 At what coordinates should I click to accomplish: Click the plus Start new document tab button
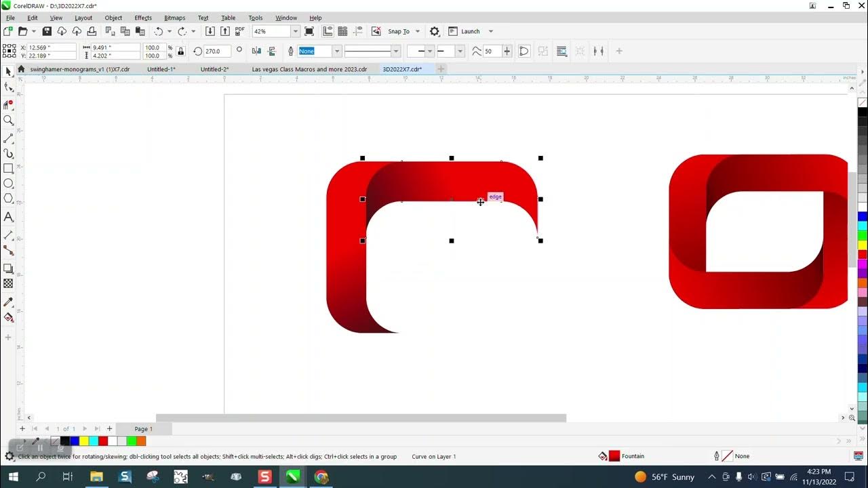coord(441,69)
